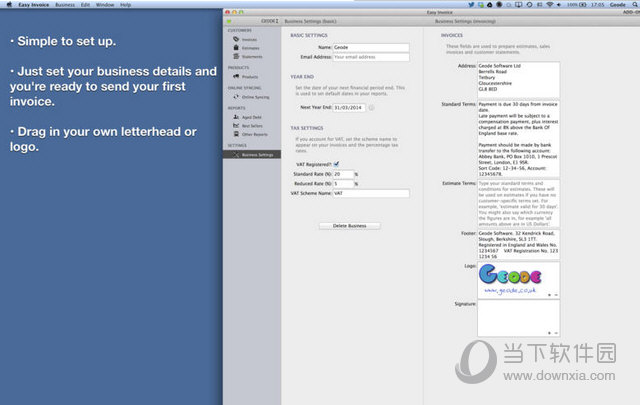Click the Business Settings (basic) pane title
Viewport: 640px width, 405px height.
310,21
